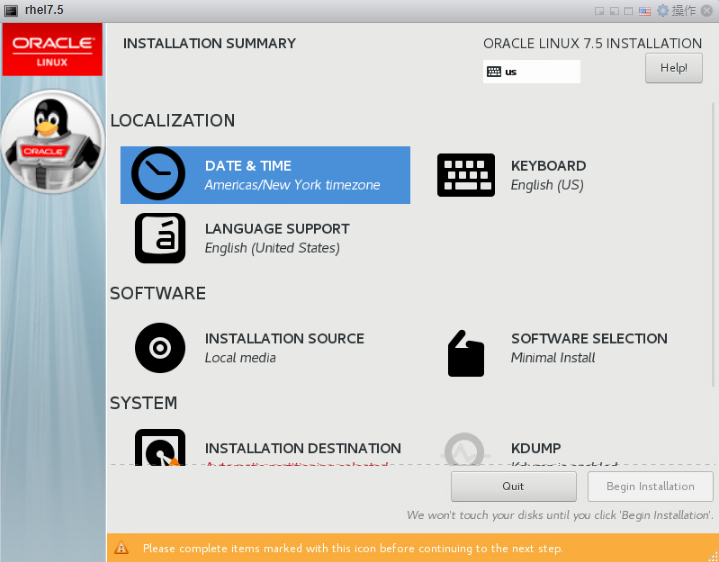This screenshot has width=719, height=562.
Task: Open the Installation Source disc icon
Action: coord(160,348)
